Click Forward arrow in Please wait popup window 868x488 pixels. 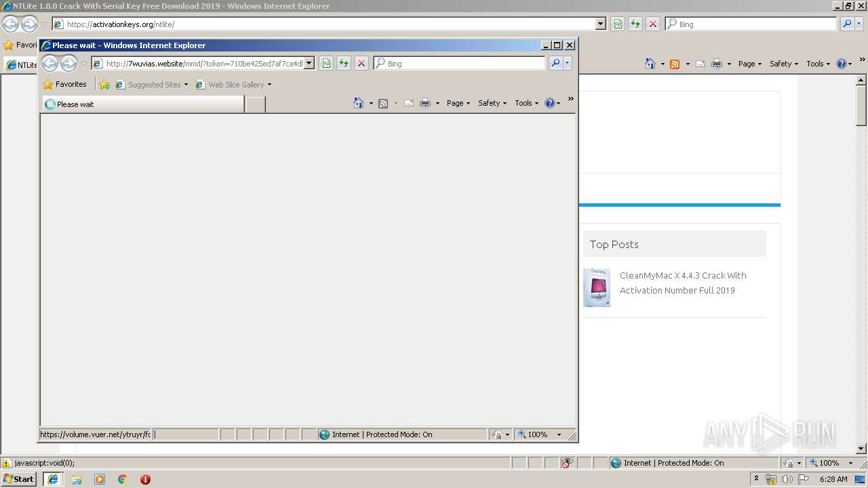point(68,64)
